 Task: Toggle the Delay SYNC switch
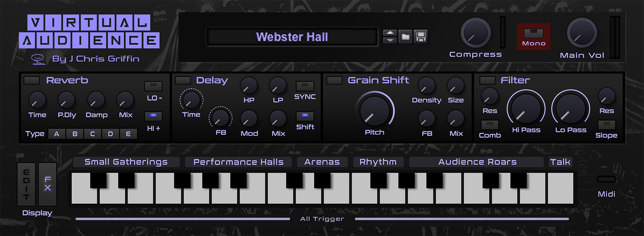pyautogui.click(x=305, y=86)
